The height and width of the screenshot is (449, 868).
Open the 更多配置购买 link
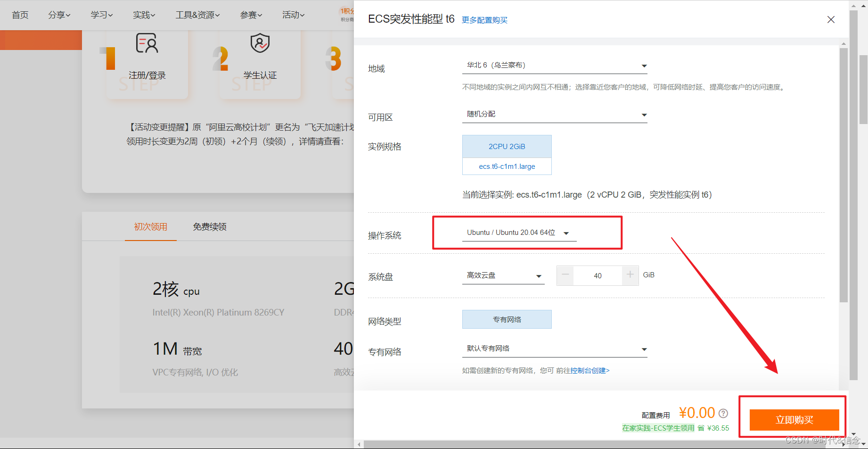tap(484, 20)
